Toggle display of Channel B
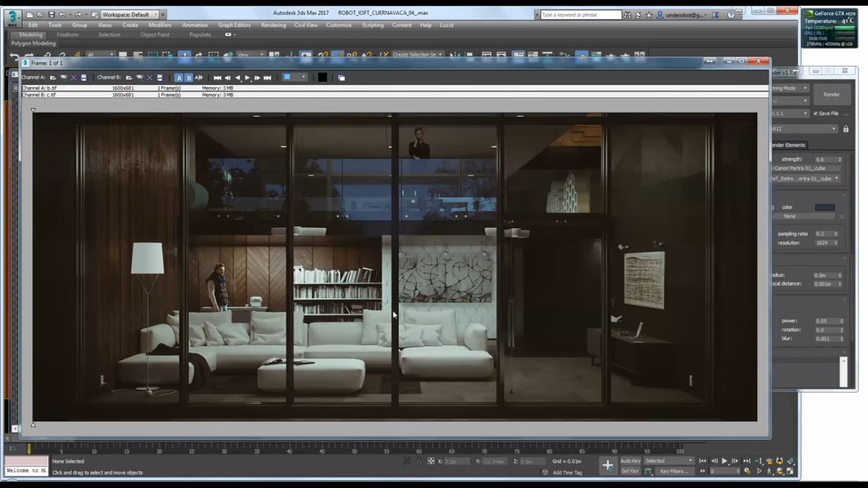 [x=189, y=78]
